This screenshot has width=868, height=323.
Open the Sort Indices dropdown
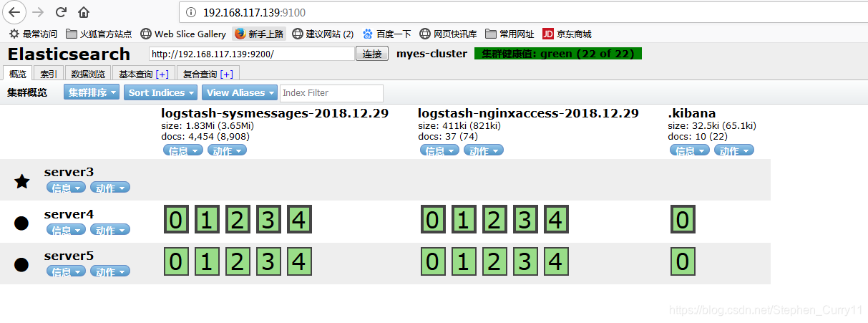point(161,92)
